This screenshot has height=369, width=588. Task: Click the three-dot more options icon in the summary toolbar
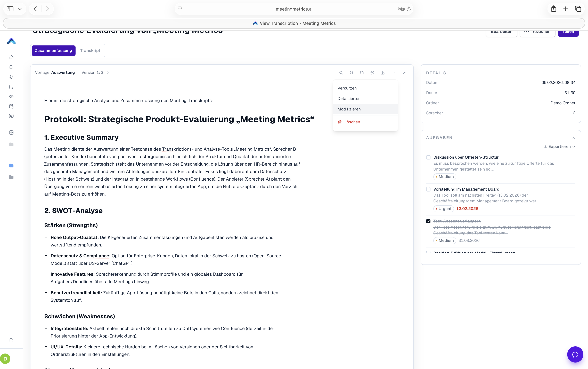(x=393, y=73)
